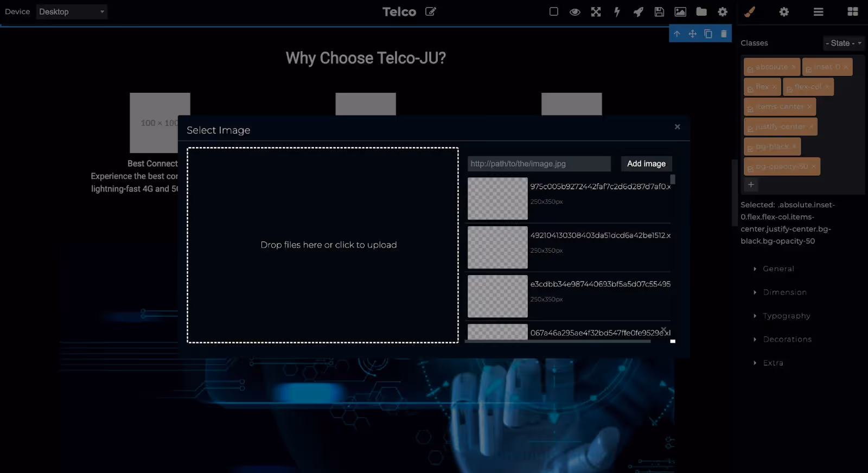Remove the justify-center class tag

pyautogui.click(x=811, y=126)
